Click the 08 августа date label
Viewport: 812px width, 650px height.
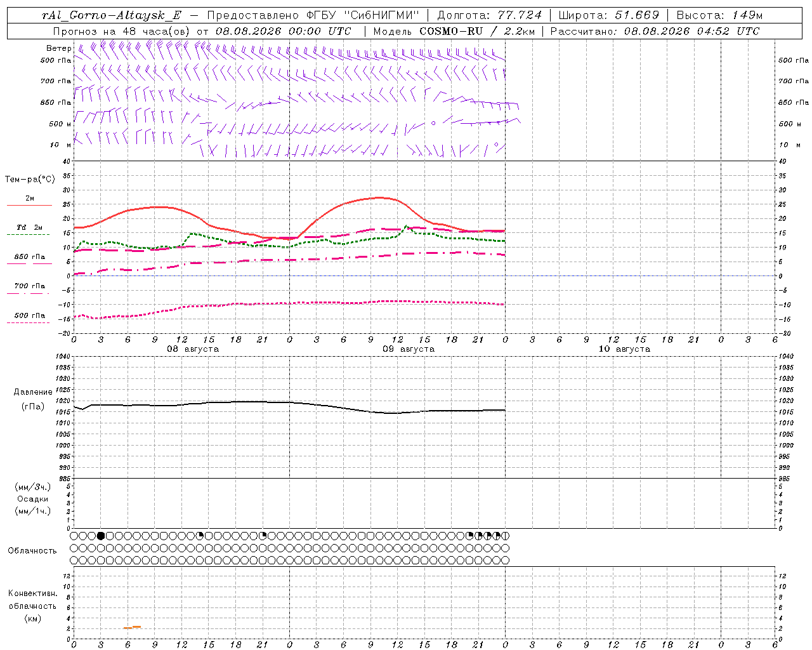click(193, 349)
